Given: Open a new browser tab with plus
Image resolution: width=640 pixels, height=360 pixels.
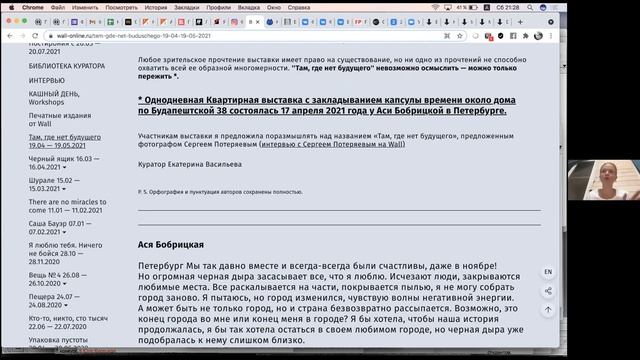Looking at the screenshot, I should [520, 22].
